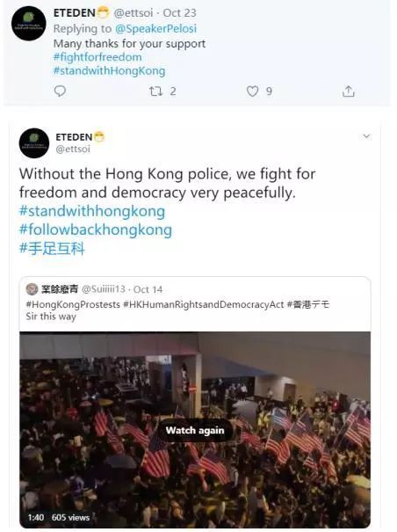The image size is (397, 532).
Task: Like the 'Many thanks' reply
Action: 252,91
